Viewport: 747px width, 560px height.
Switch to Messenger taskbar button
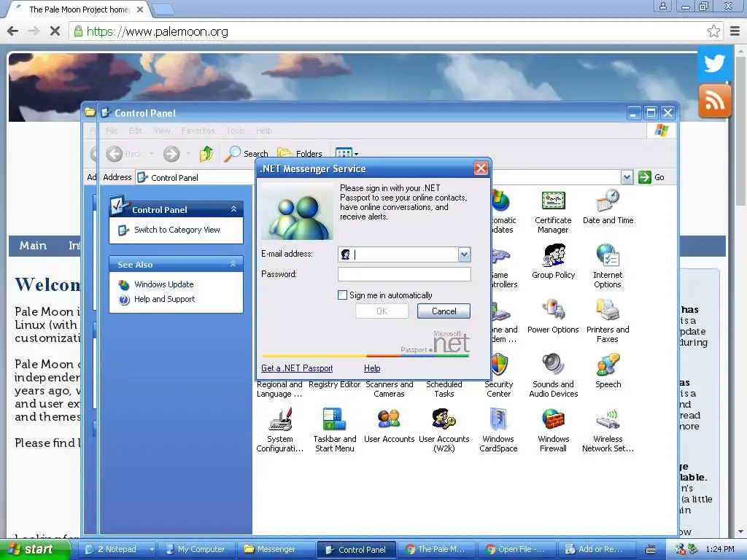pos(276,550)
